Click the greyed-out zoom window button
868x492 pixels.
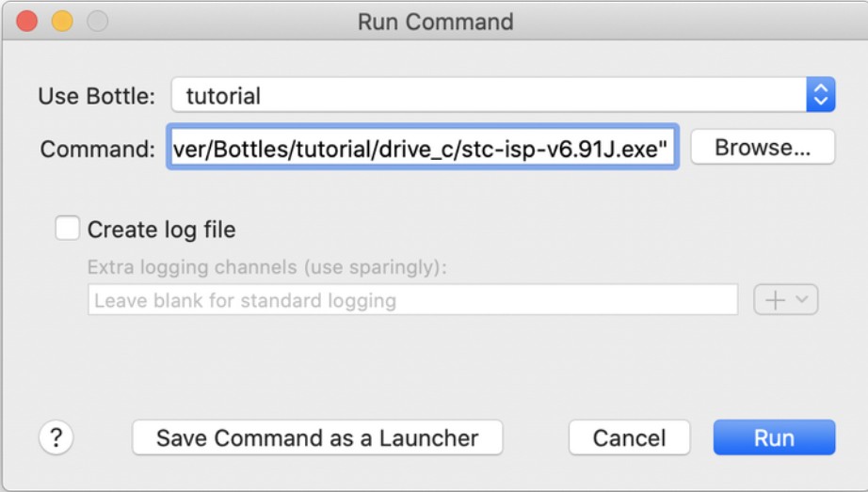(x=97, y=21)
